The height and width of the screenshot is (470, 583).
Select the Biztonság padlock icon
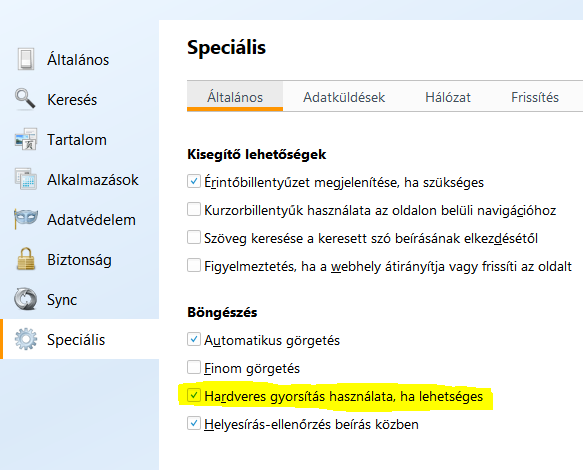pyautogui.click(x=26, y=259)
